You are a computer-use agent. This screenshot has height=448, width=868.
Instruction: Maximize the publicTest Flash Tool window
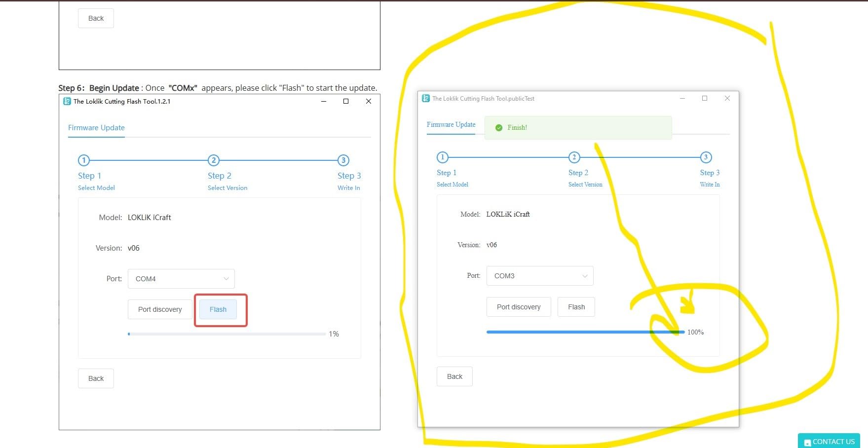(x=705, y=98)
